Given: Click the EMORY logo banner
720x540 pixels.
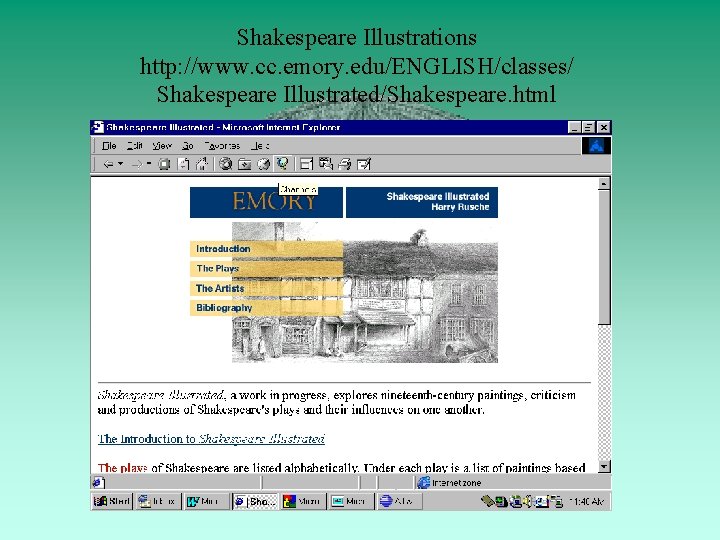Looking at the screenshot, I should [266, 202].
